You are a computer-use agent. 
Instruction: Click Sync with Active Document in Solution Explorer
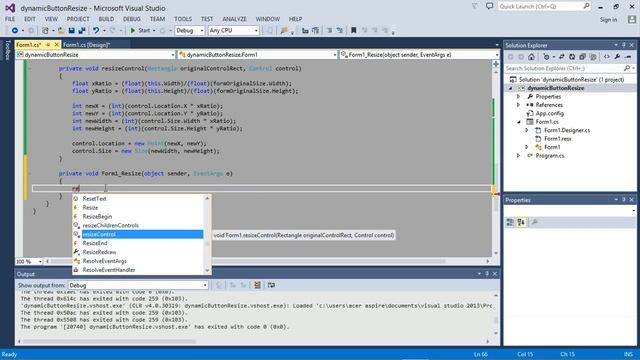(x=562, y=57)
